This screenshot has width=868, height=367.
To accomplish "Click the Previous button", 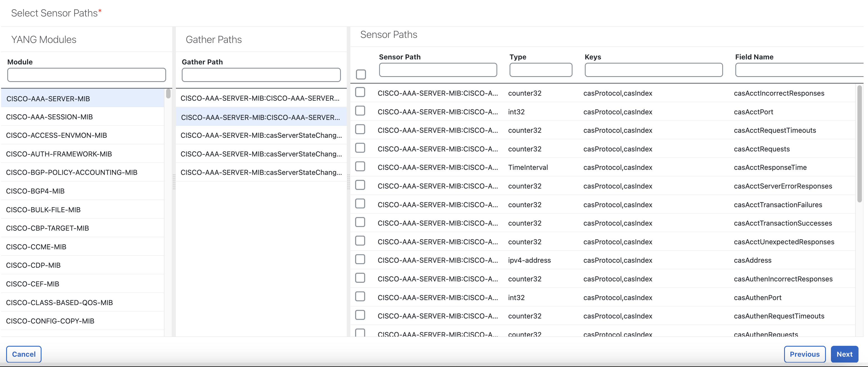I will point(804,354).
